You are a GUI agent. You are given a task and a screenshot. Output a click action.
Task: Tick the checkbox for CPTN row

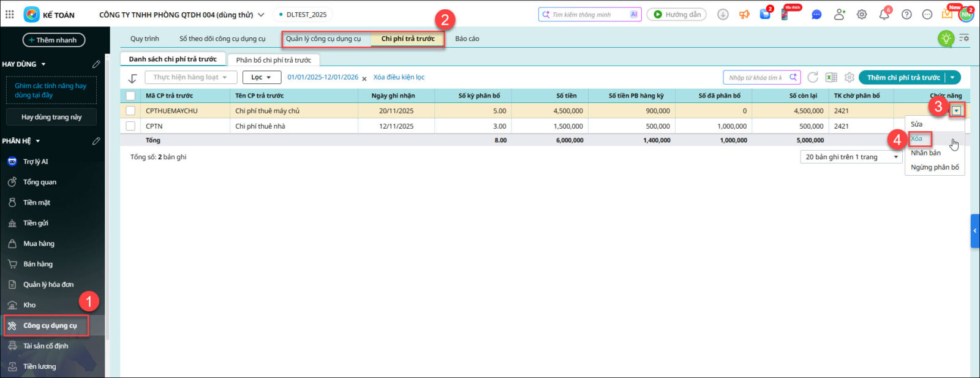[x=130, y=126]
